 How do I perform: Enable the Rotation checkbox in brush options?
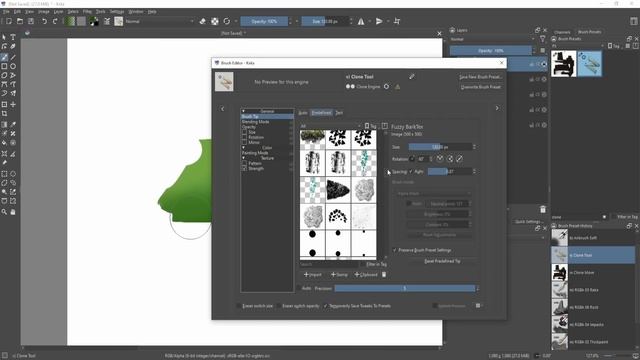pyautogui.click(x=244, y=138)
